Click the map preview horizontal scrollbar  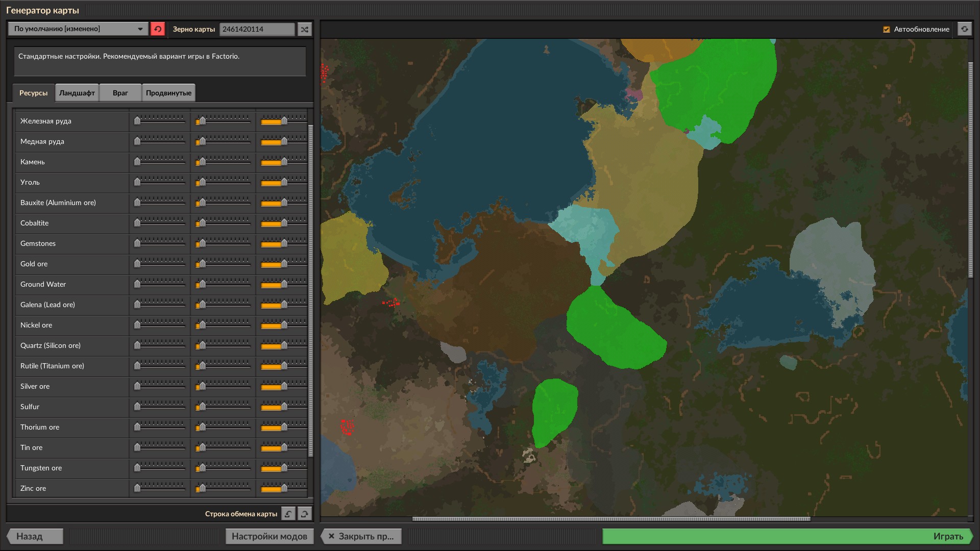pyautogui.click(x=611, y=519)
